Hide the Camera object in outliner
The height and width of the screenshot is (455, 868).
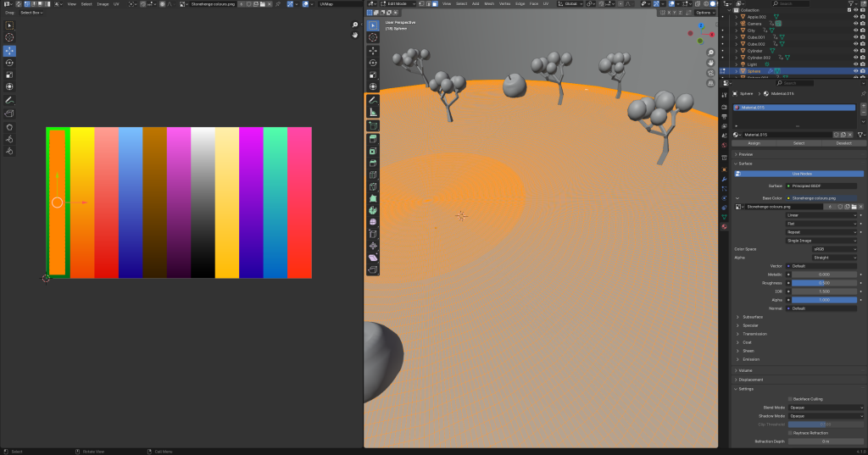tap(854, 24)
